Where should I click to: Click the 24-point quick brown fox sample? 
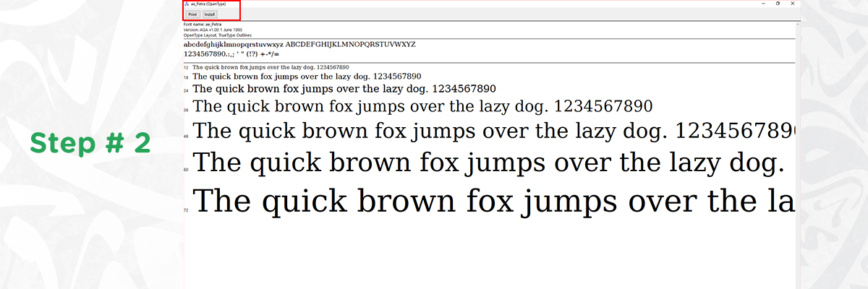(344, 89)
